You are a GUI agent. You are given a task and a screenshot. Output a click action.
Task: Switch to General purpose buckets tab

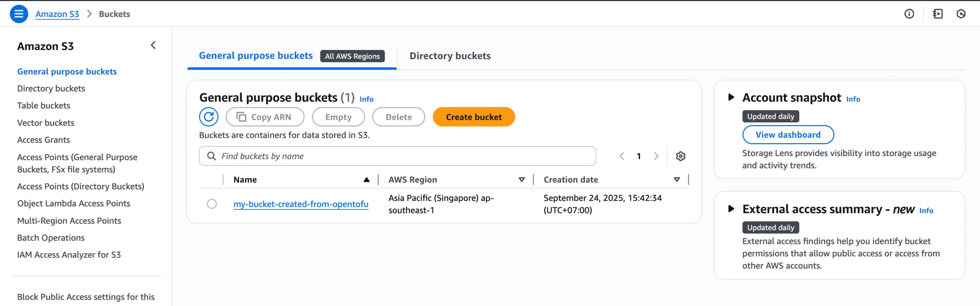coord(256,56)
